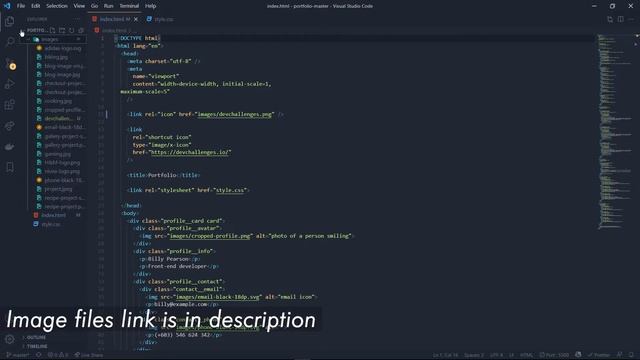The width and height of the screenshot is (640, 360).
Task: Click the line and column indicator in status bar
Action: pos(446,355)
